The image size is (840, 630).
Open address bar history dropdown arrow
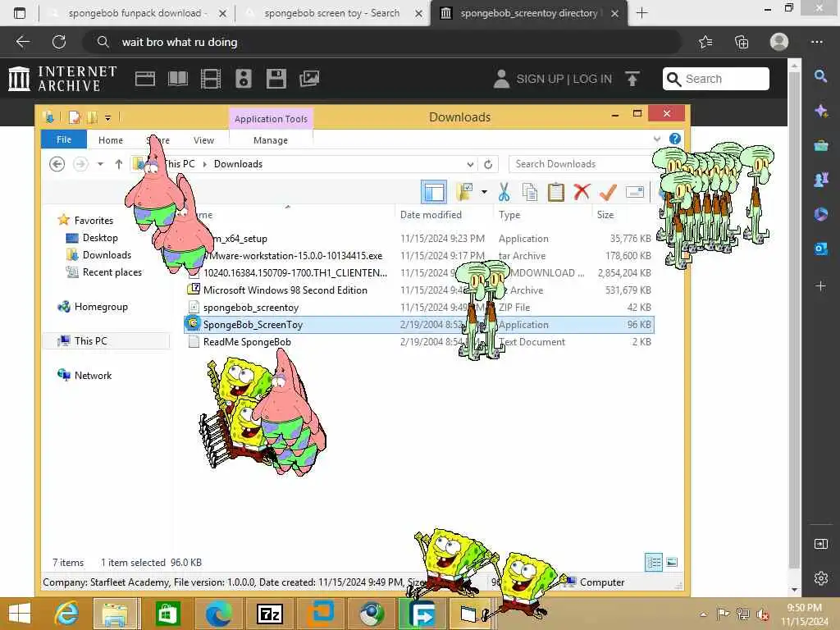(x=470, y=164)
